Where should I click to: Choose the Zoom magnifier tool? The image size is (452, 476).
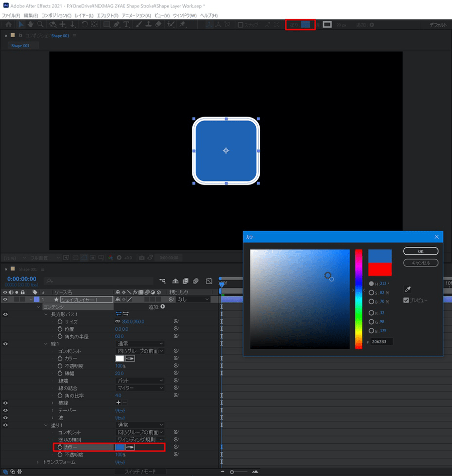click(40, 25)
